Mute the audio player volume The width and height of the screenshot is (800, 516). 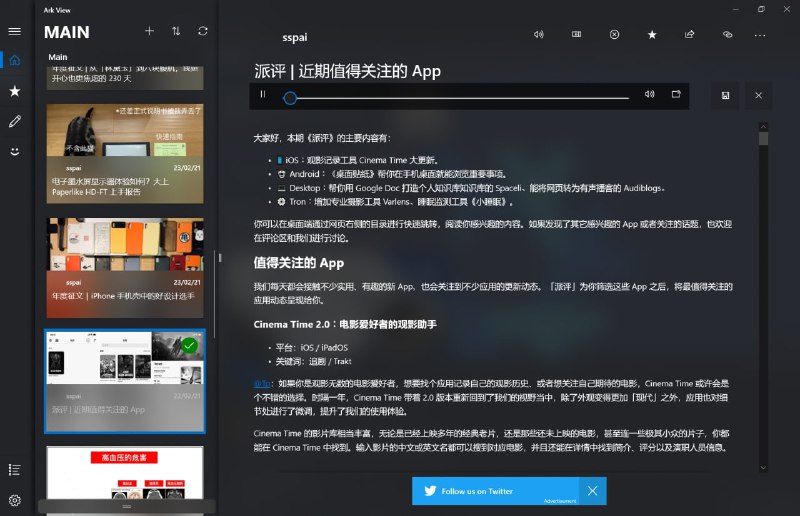click(x=649, y=95)
